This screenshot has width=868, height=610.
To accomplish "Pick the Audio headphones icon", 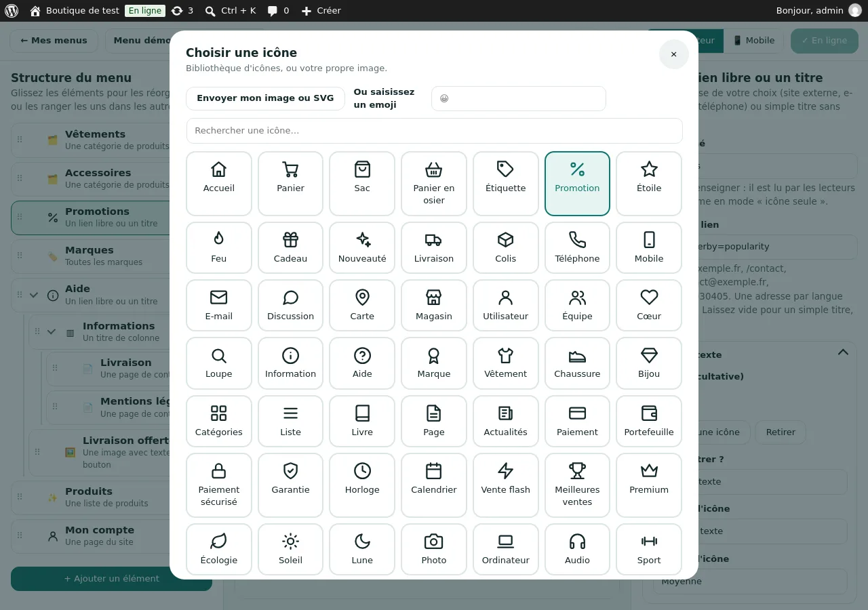I will tap(577, 550).
